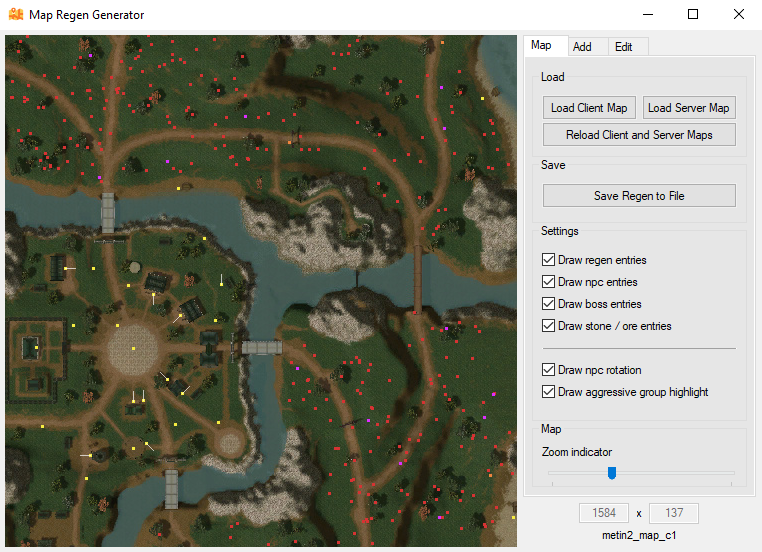Click the circular town plaza on the map
The width and height of the screenshot is (762, 552).
click(x=132, y=347)
